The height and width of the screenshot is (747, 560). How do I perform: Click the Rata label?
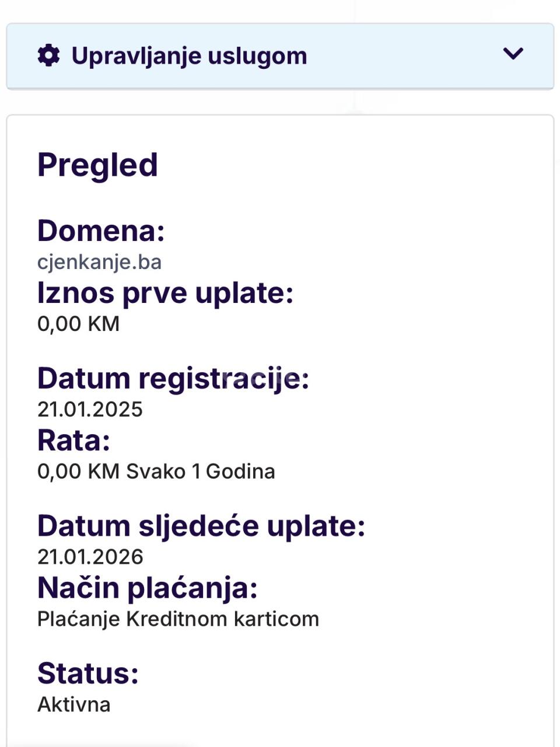[73, 440]
